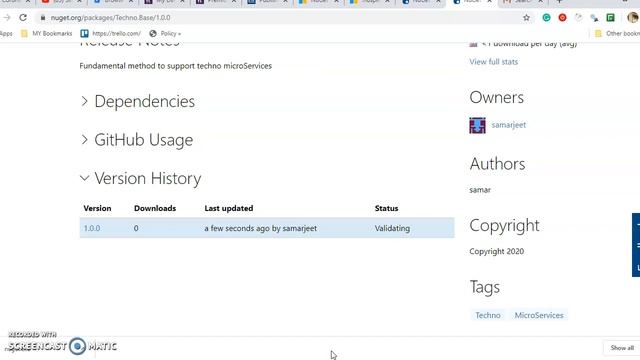Click the release notes description text
This screenshot has width=640, height=360.
(x=176, y=66)
